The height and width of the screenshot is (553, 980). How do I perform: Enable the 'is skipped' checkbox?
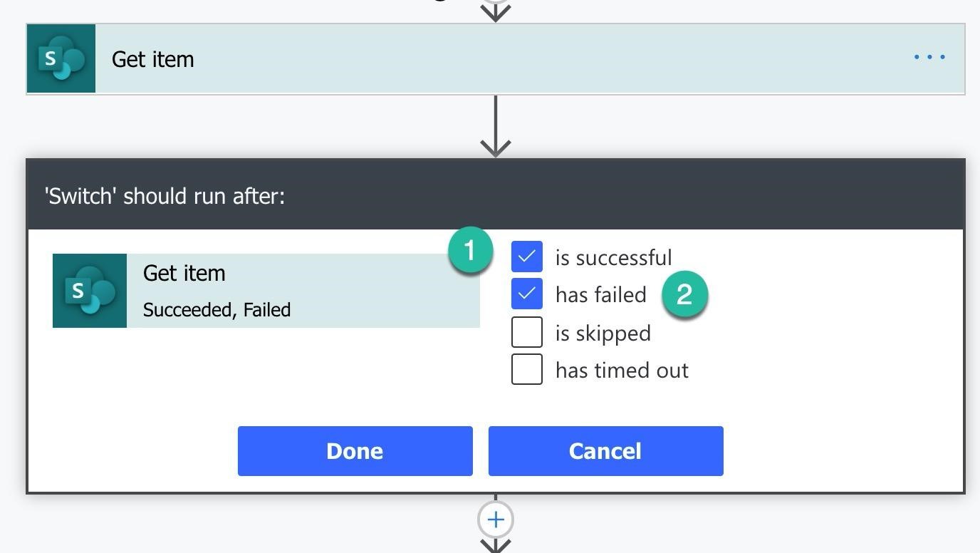tap(527, 332)
